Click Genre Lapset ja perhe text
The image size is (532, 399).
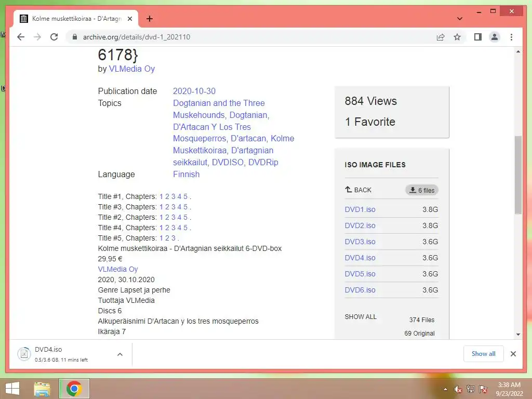[134, 290]
